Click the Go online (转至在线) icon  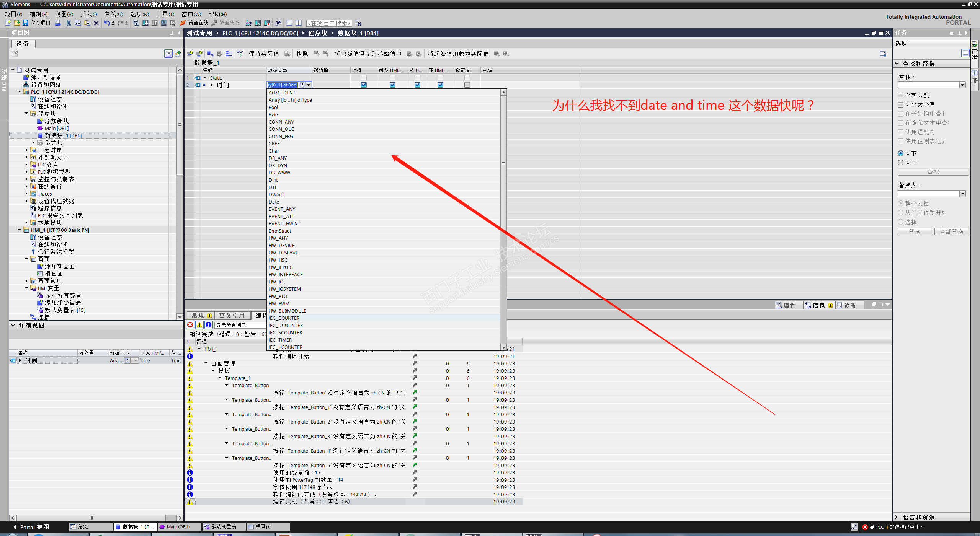183,23
